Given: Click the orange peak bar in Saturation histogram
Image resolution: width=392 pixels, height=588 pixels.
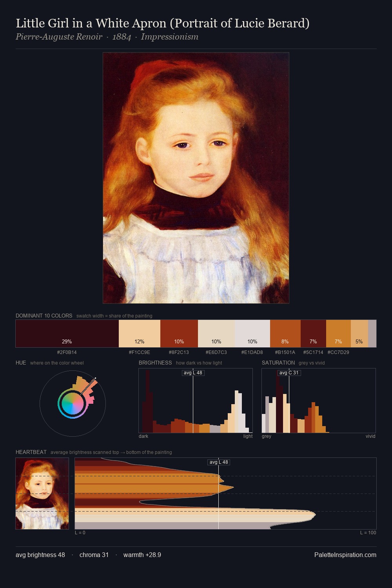Looking at the screenshot, I should [x=313, y=417].
